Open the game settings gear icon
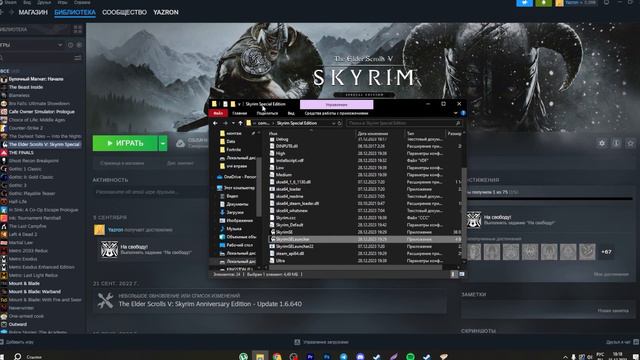640x360 pixels. click(602, 143)
